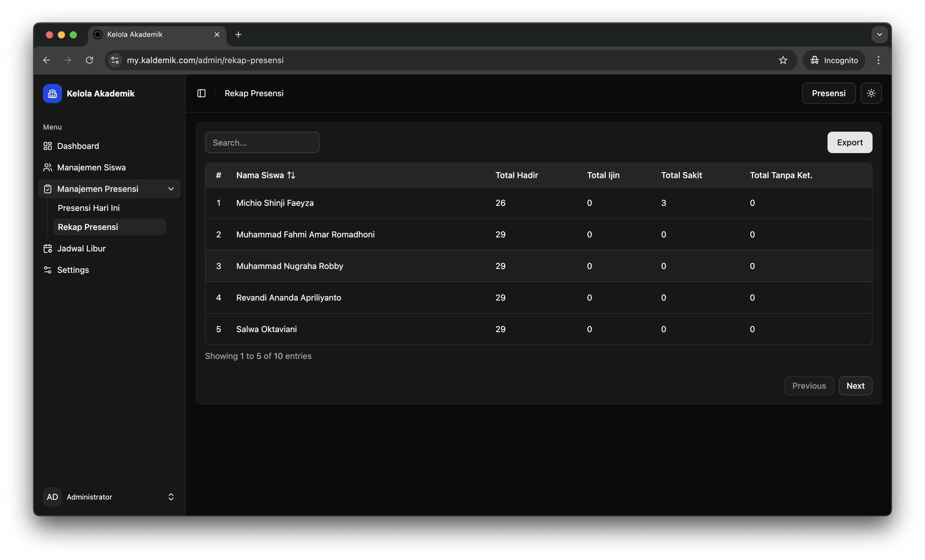925x560 pixels.
Task: Open Settings in the sidebar
Action: coord(73,270)
